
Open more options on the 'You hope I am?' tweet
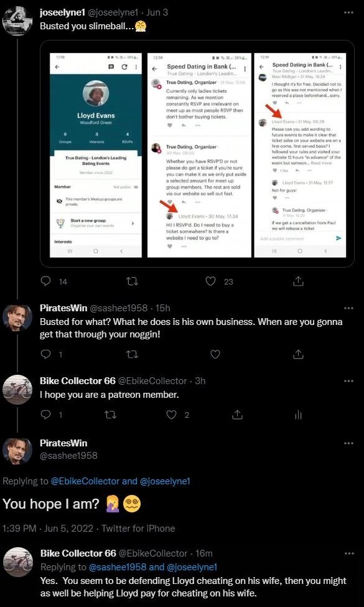click(348, 443)
